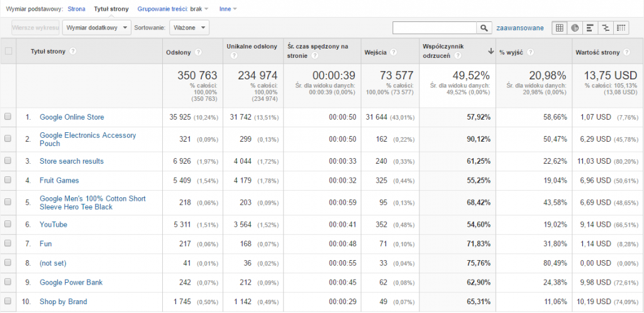Image resolution: width=644 pixels, height=313 pixels.
Task: Select Tytuł strony primary dimension
Action: (111, 9)
